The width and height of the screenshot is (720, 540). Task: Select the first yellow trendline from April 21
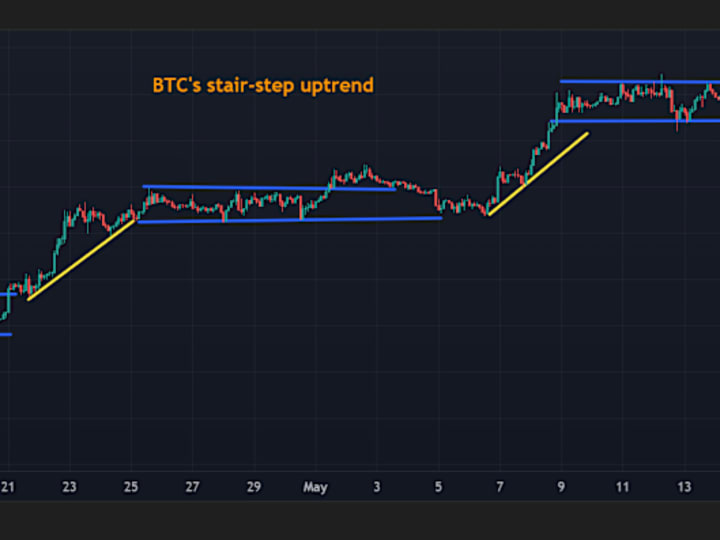coord(82,260)
